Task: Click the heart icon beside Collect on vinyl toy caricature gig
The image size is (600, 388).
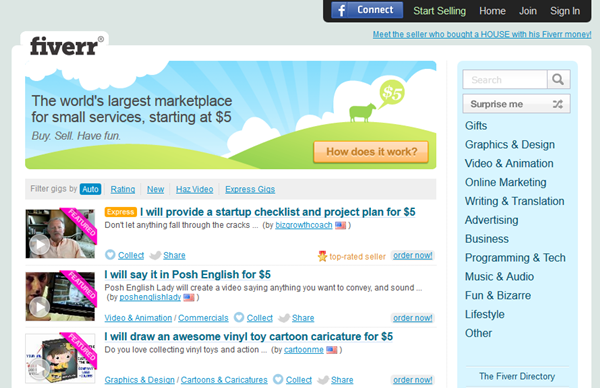Action: (x=278, y=379)
